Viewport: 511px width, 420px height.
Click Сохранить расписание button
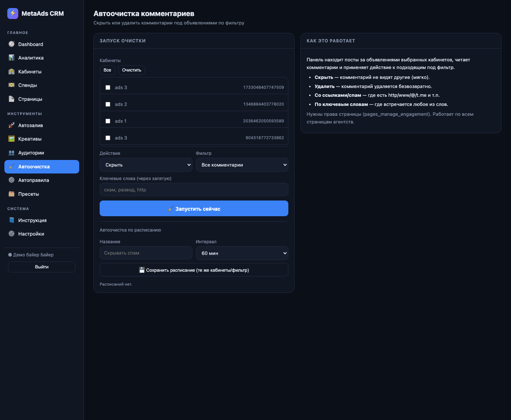tap(194, 270)
